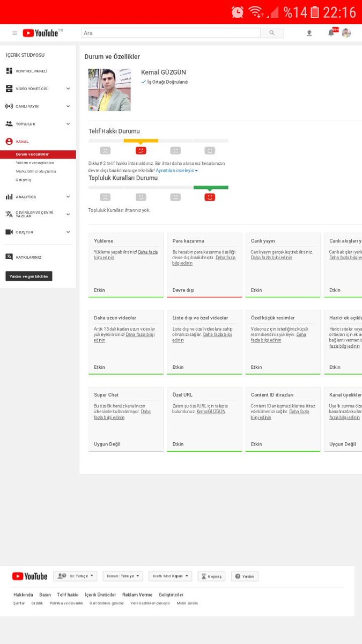The height and width of the screenshot is (644, 362).
Task: Click into the Ara search field
Action: click(171, 33)
